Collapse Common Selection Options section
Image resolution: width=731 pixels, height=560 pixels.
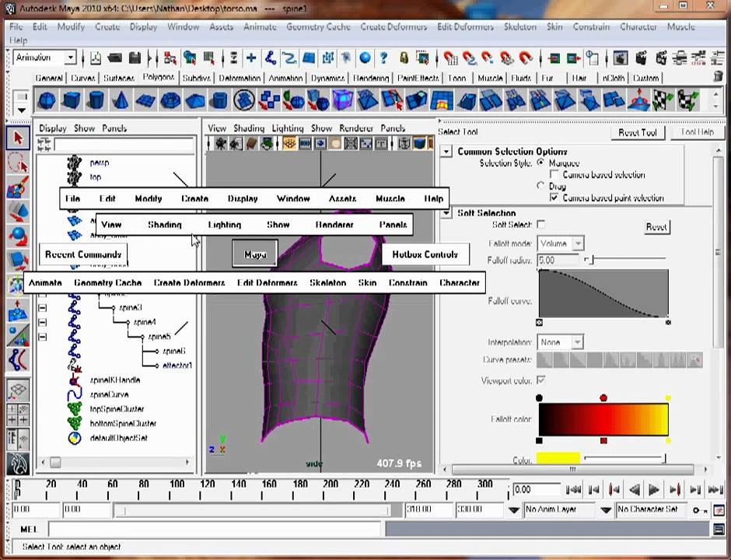pos(446,152)
